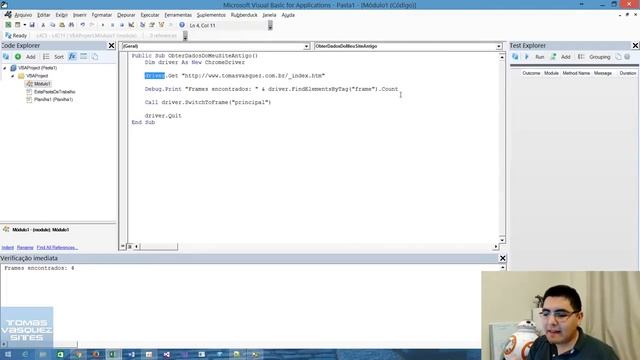The width and height of the screenshot is (640, 360).
Task: Click the Properties Window icon in the toolbar
Action: point(152,25)
